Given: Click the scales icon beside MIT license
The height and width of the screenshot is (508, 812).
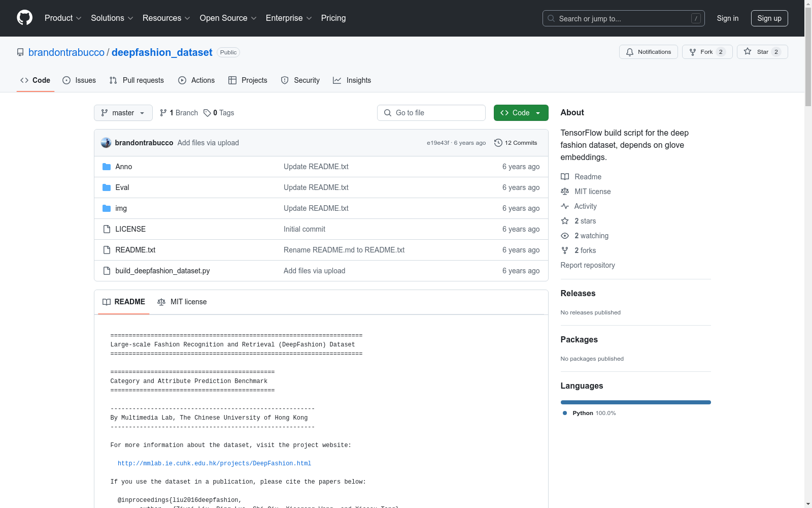Looking at the screenshot, I should (x=565, y=192).
